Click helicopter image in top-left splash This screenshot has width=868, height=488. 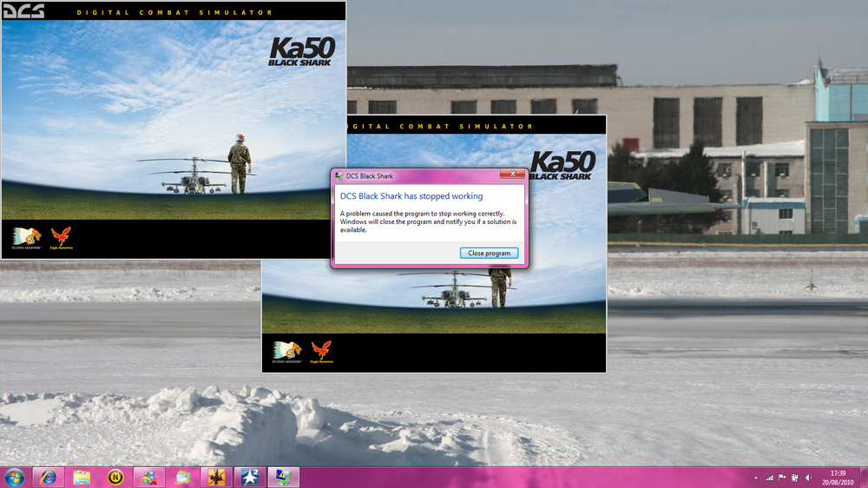(x=194, y=175)
